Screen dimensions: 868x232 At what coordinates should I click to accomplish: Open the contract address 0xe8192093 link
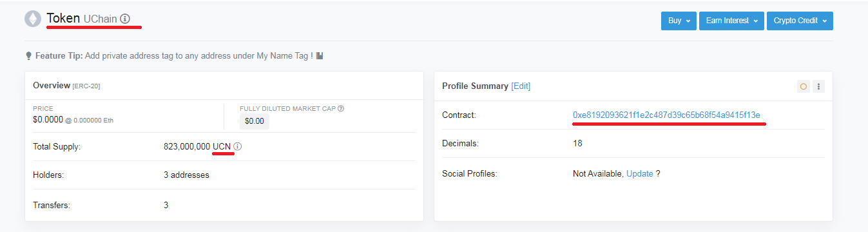tap(666, 115)
